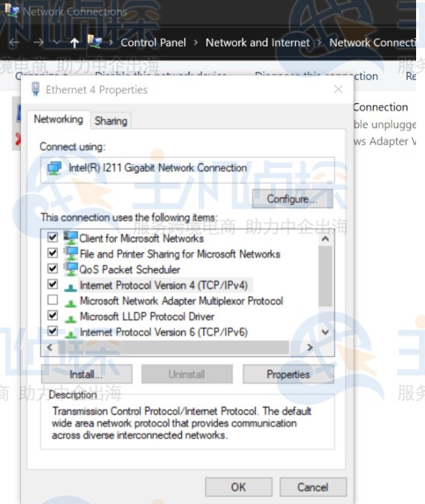Viewport: 425px width, 504px height.
Task: Select 'Internet Protocol Version 4 (TCP/IPv4)' row
Action: coord(163,285)
